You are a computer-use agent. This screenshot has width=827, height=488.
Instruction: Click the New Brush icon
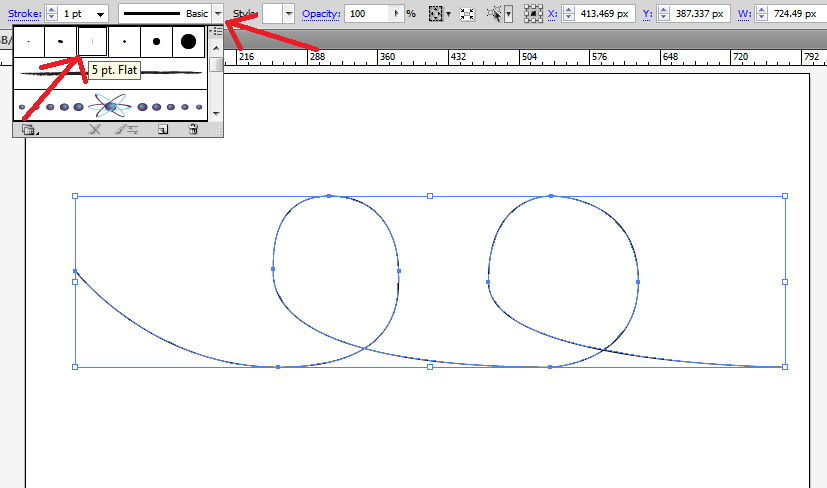point(163,129)
